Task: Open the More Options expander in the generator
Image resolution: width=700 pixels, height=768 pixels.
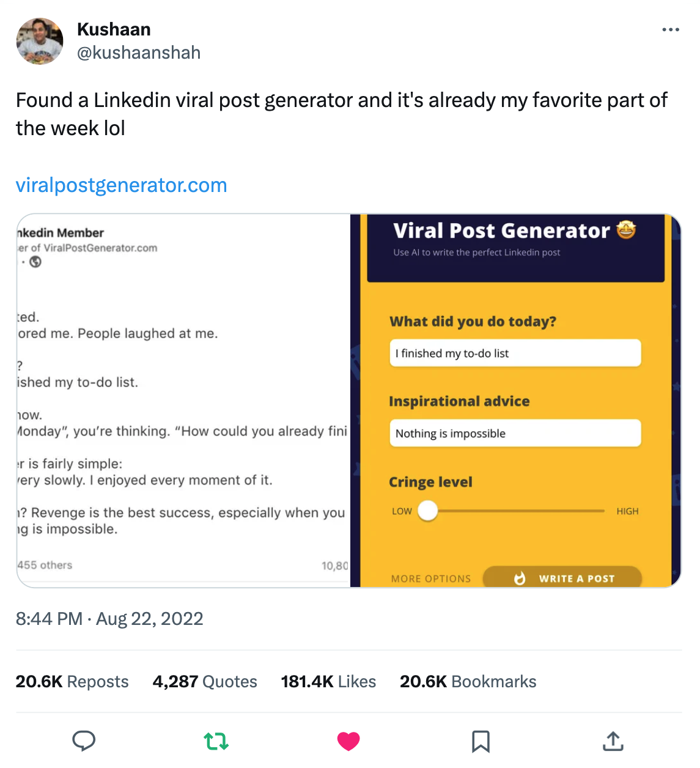Action: coord(430,578)
